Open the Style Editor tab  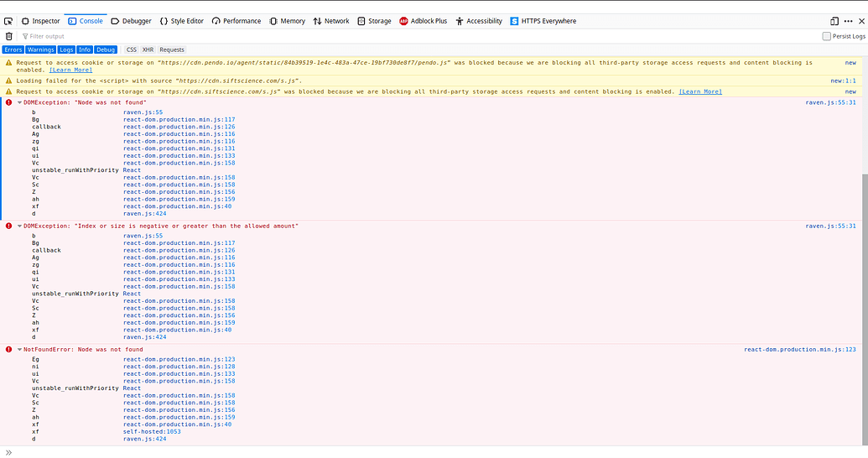(x=182, y=21)
